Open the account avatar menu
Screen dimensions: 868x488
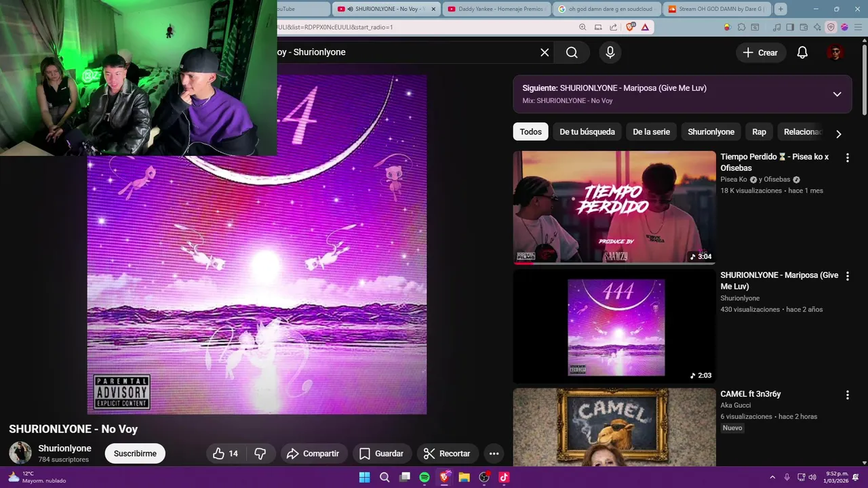pos(835,52)
